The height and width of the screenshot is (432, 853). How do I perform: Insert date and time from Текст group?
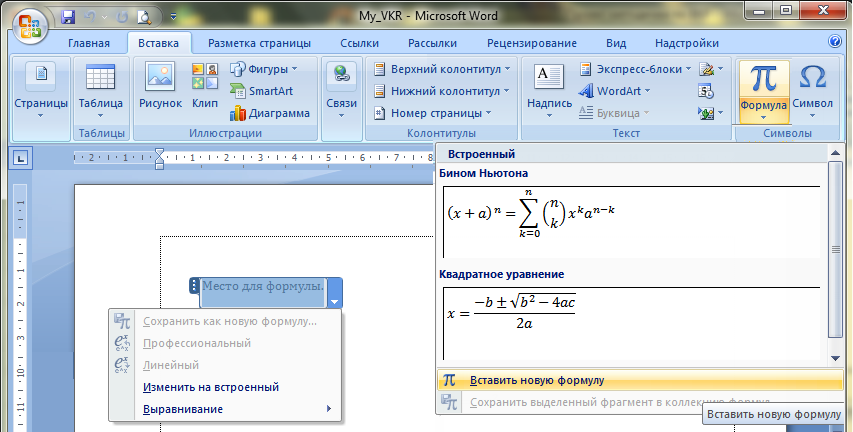point(706,91)
